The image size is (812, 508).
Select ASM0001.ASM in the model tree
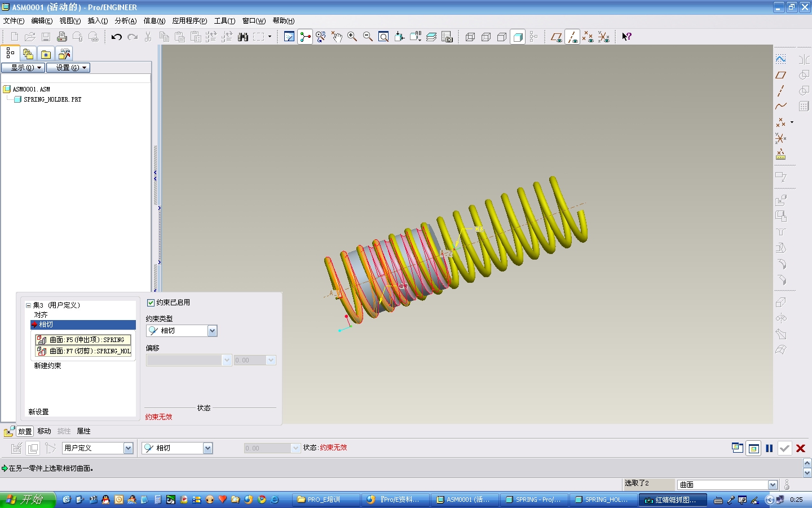(x=31, y=89)
